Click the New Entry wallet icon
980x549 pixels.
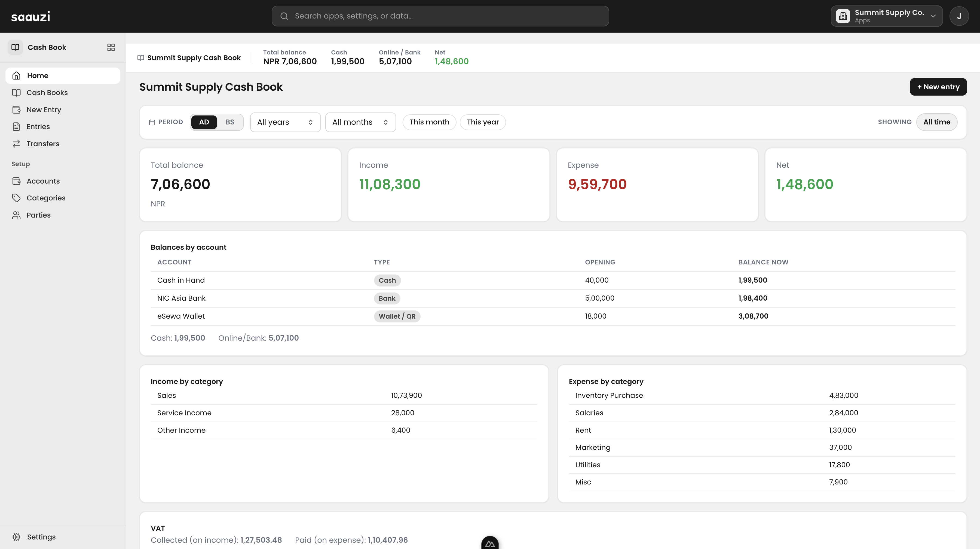(x=16, y=109)
